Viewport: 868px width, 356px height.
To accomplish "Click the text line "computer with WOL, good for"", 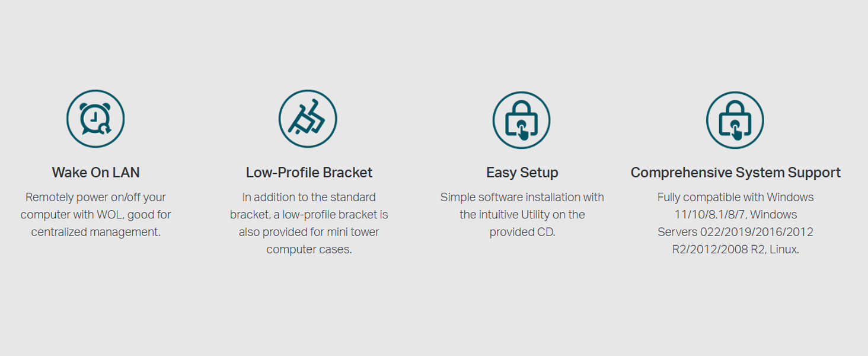I will click(95, 215).
